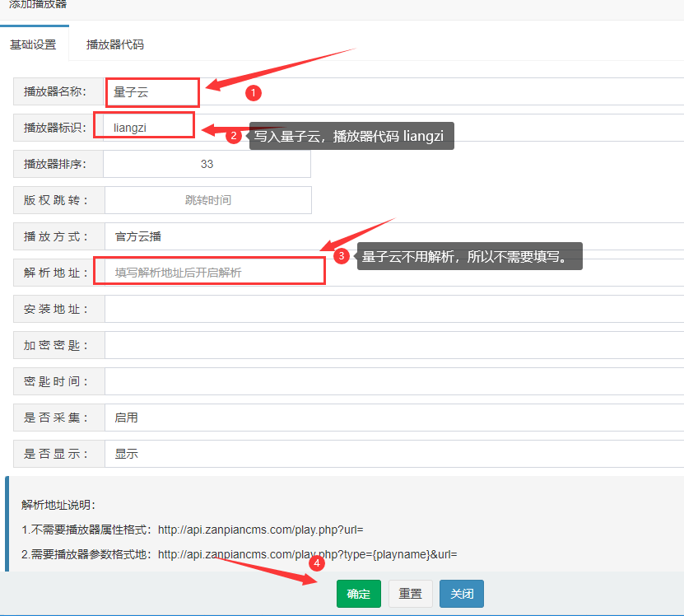Open the 播放方式 dropdown showing 官方云播
This screenshot has width=684, height=616.
coord(393,236)
